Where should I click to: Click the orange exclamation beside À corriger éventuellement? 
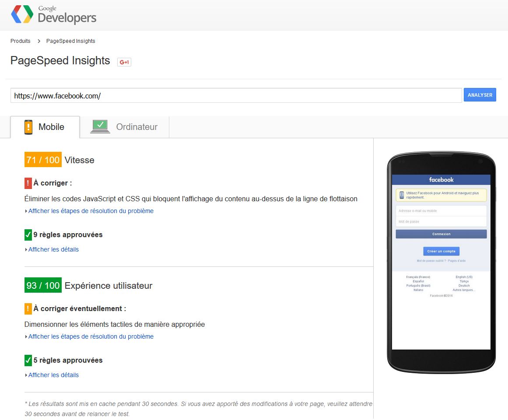tap(28, 308)
